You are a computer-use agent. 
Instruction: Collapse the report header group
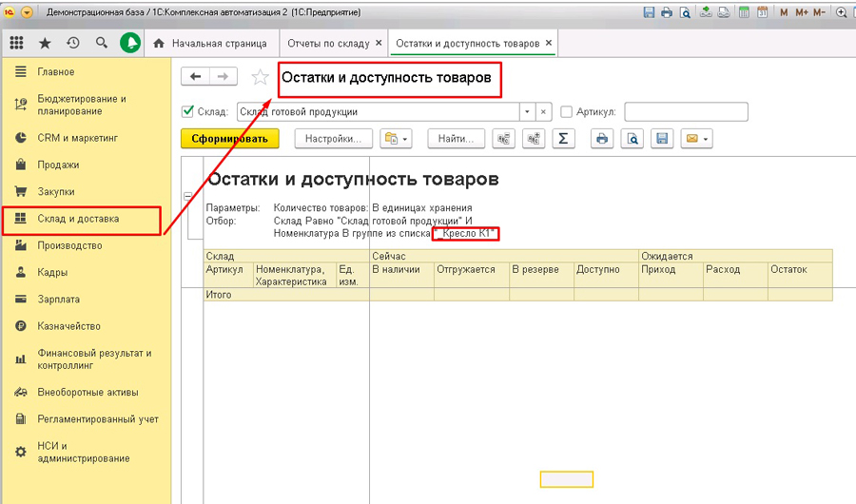click(x=187, y=196)
